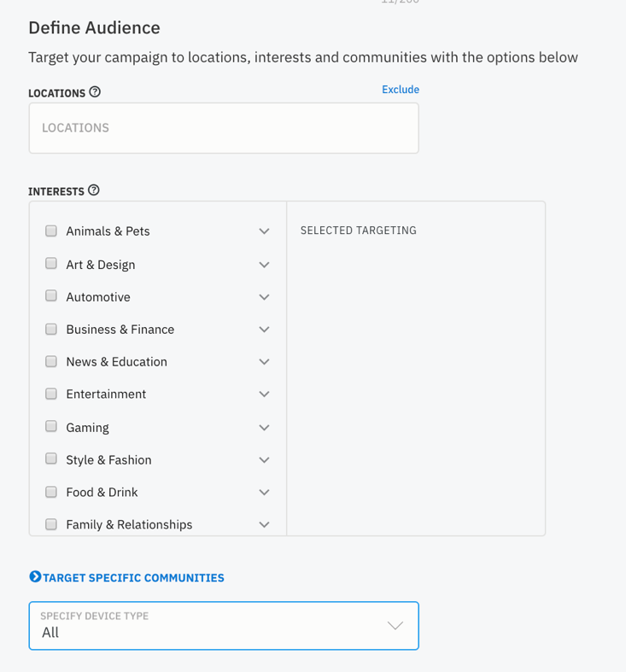Click the Exclude link above locations
This screenshot has height=672, width=626.
point(401,89)
